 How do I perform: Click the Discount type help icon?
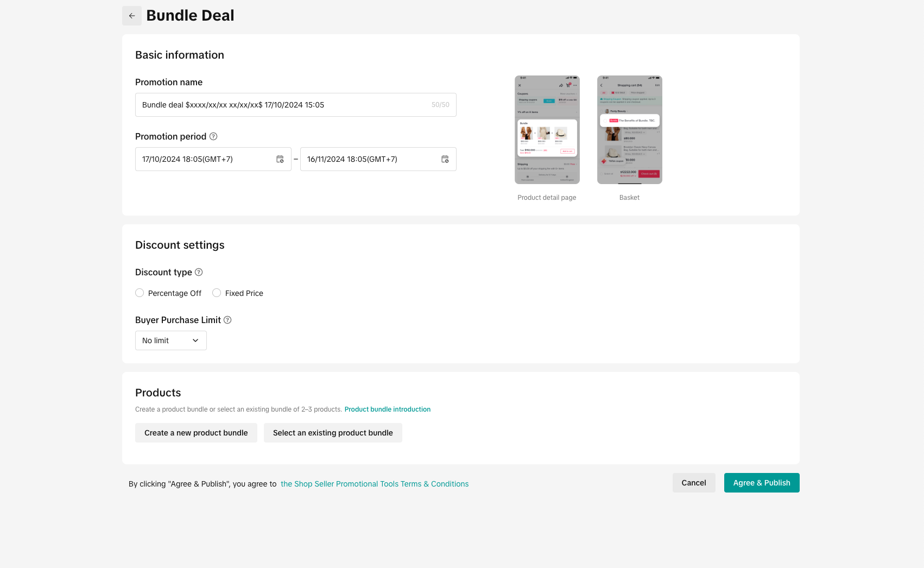tap(199, 272)
